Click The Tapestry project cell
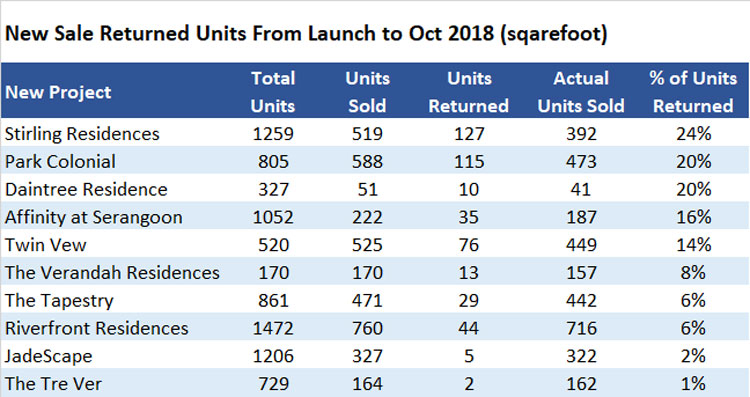Viewport: 750px width, 397px height. coord(59,301)
